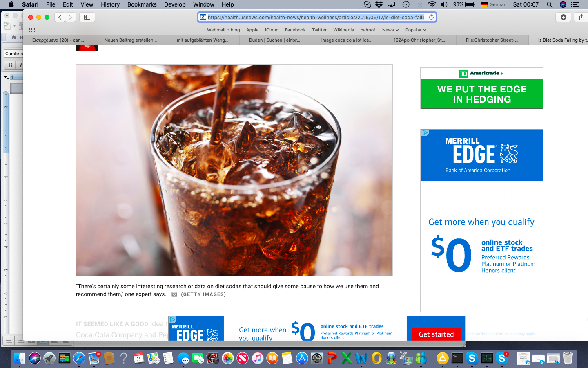Open German input source menu
Viewport: 588px width, 368px height.
pos(493,4)
